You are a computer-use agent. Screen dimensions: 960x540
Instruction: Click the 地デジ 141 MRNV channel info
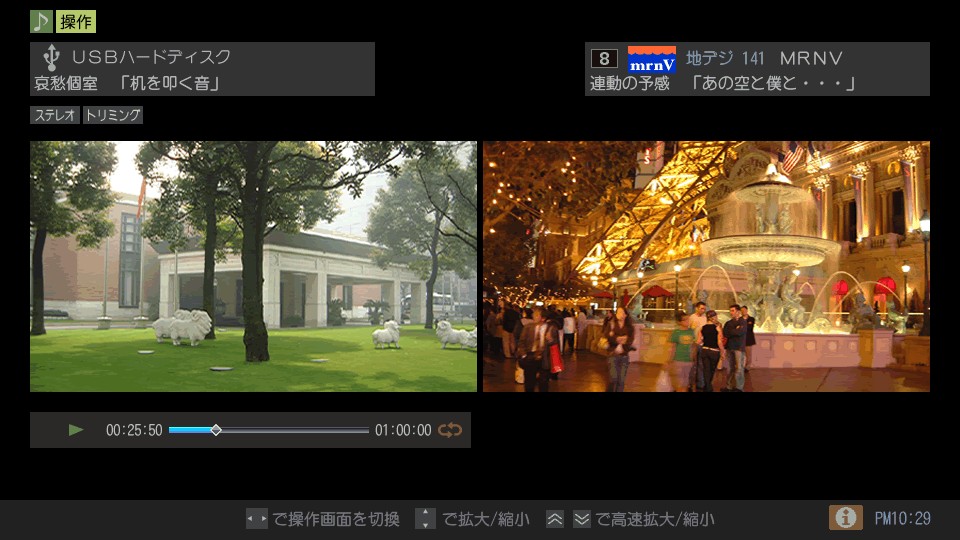click(x=764, y=58)
